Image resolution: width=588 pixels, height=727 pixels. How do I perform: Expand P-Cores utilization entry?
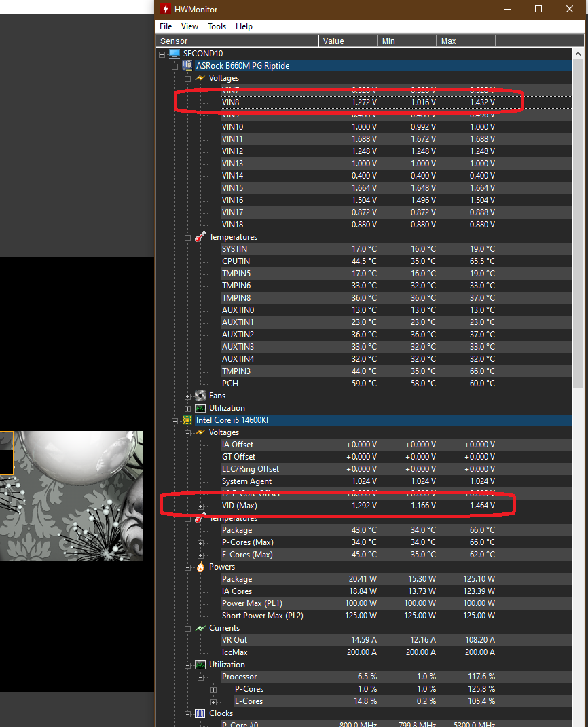pyautogui.click(x=214, y=690)
